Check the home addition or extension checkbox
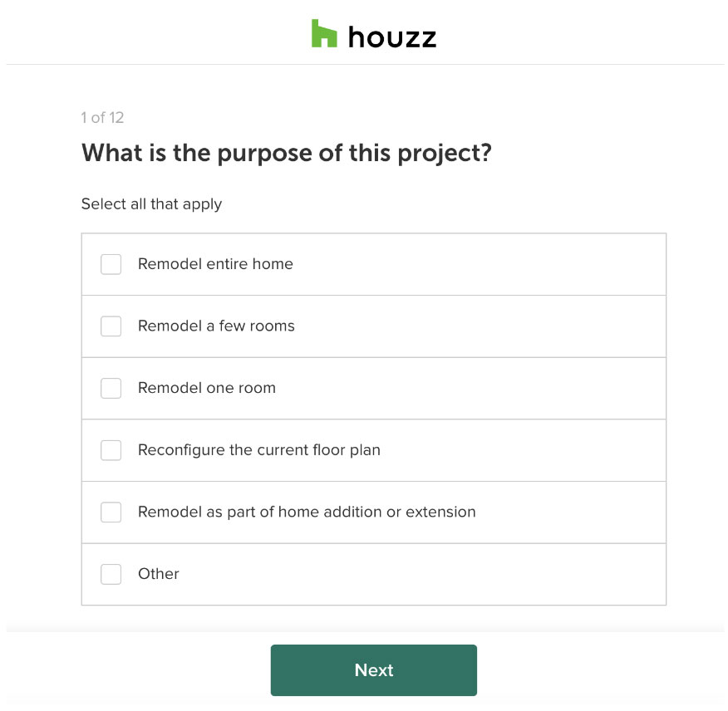Screen dimensions: 728x711 pyautogui.click(x=111, y=512)
